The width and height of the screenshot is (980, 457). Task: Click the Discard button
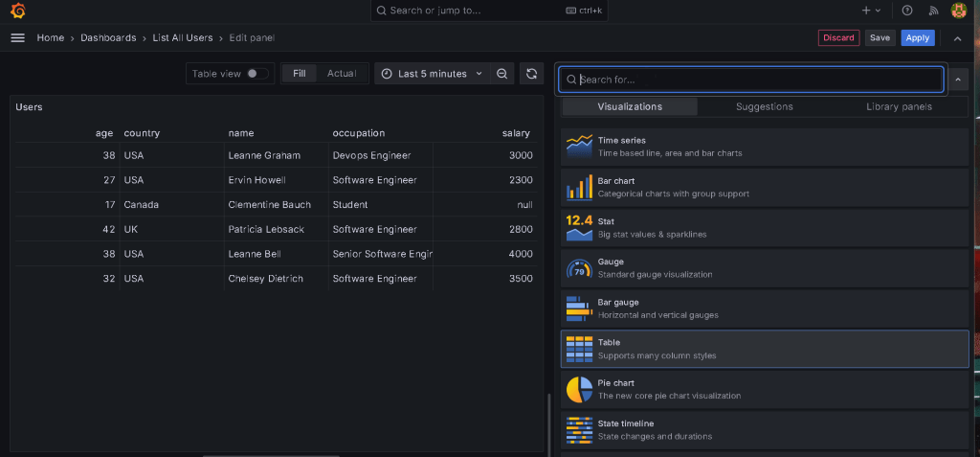[838, 38]
